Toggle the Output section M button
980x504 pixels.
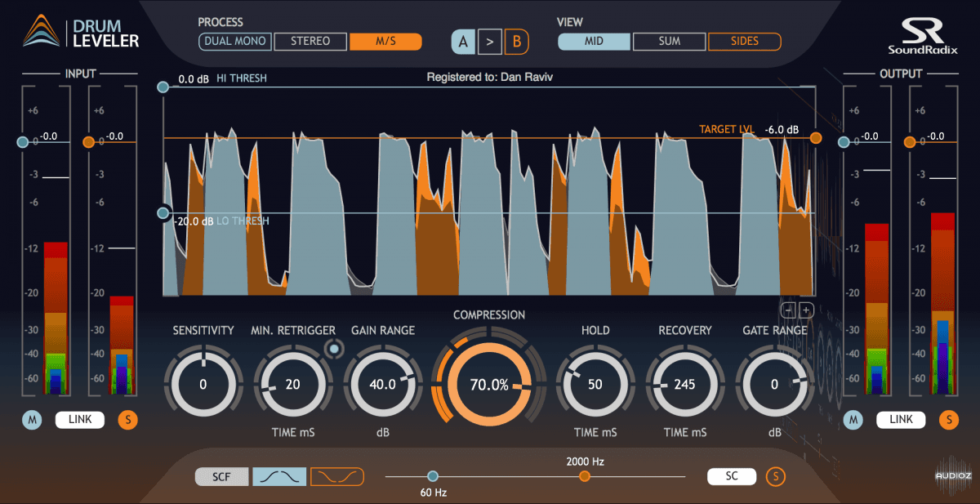(853, 420)
